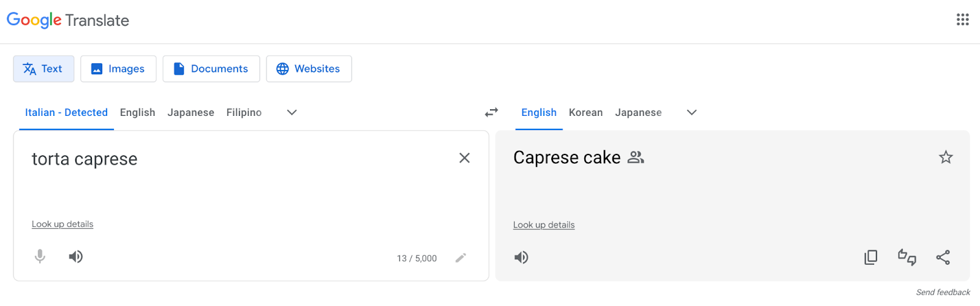Select Websites translation mode
This screenshot has height=306, width=980.
(x=309, y=69)
